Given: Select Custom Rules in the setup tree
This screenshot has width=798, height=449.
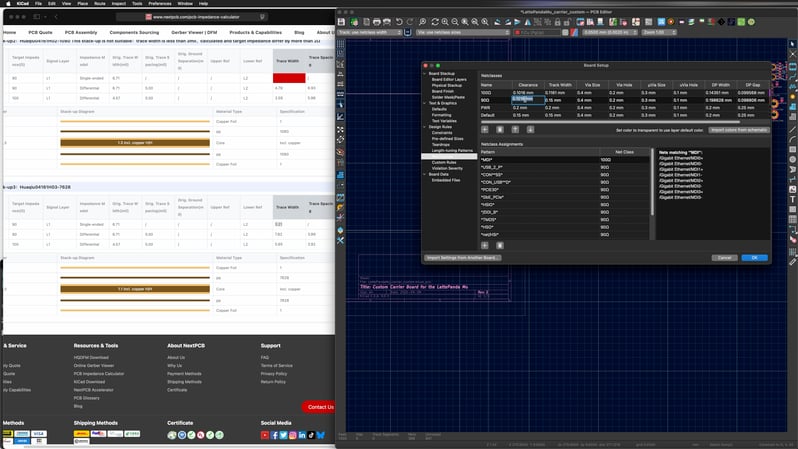Looking at the screenshot, I should 445,161.
